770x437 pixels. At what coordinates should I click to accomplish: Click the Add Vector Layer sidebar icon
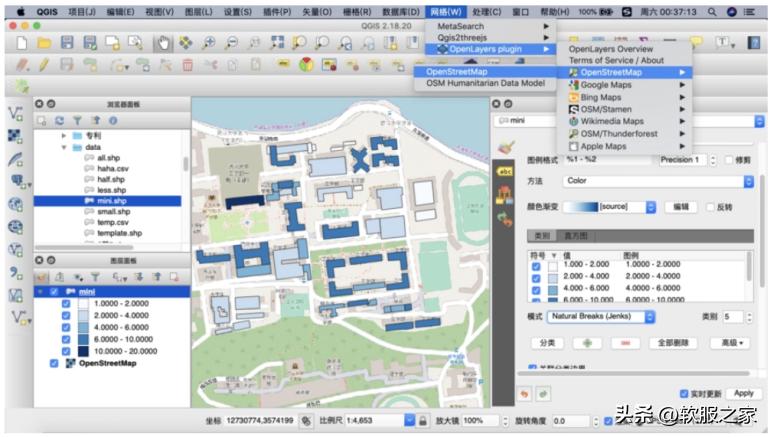[x=15, y=113]
